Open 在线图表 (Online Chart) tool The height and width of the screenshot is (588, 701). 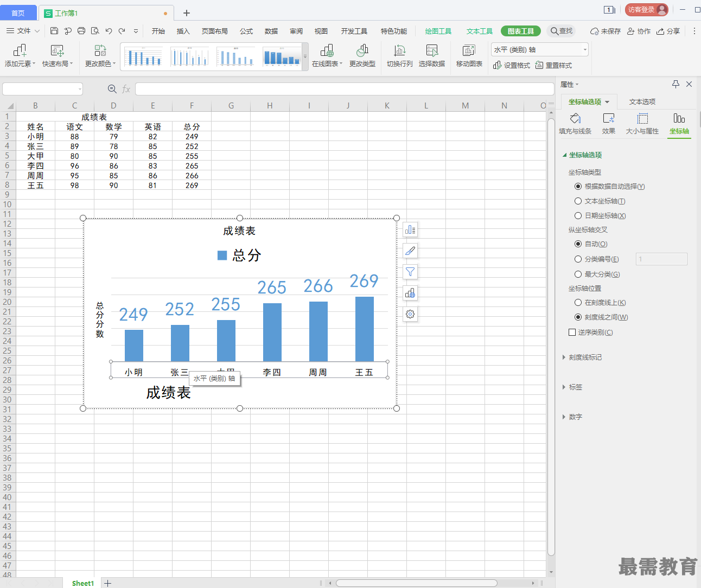(327, 56)
